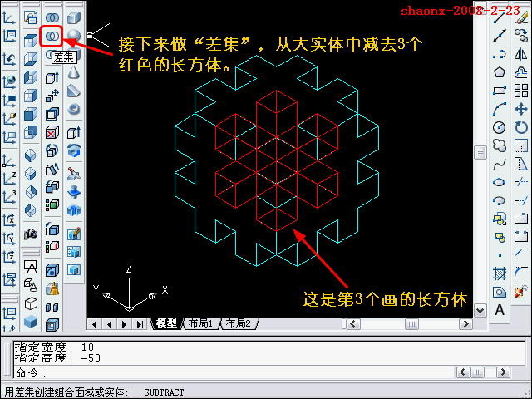Select the World UCS icon with globe
This screenshot has width=532, height=399.
point(9,81)
